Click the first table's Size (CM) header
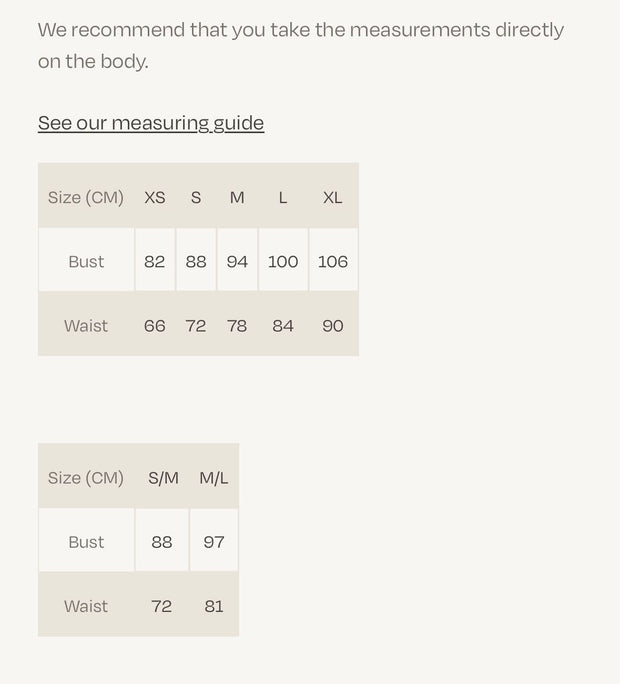Image resolution: width=620 pixels, height=684 pixels. pyautogui.click(x=86, y=197)
